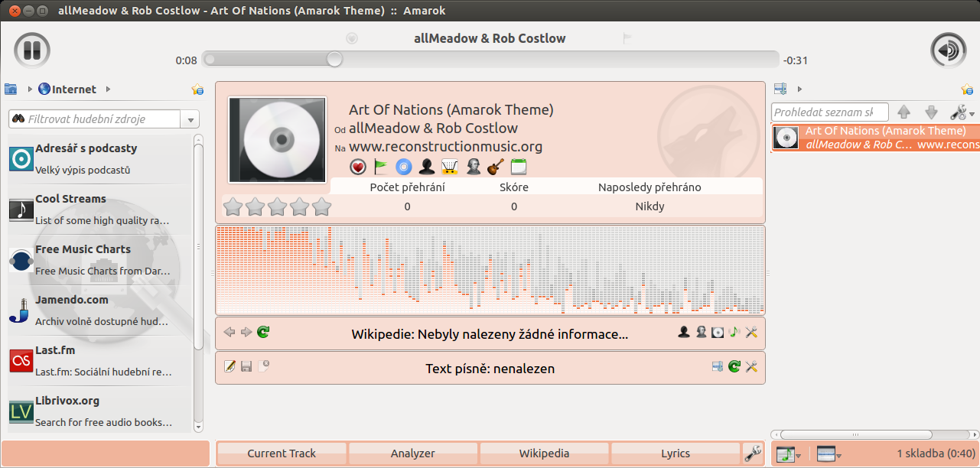Click the media sources home icon
Screen dimensions: 980x468
pyautogui.click(x=11, y=89)
